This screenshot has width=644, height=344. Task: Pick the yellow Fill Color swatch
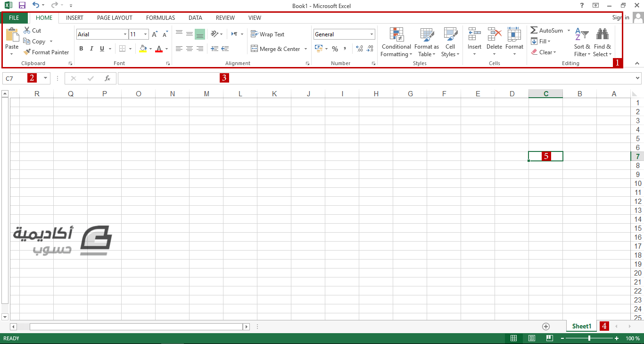[x=143, y=49]
